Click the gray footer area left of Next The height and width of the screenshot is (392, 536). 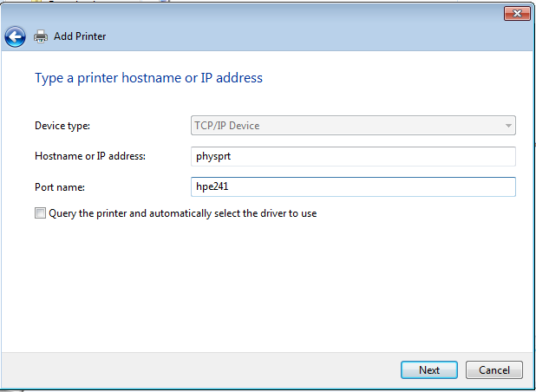(x=199, y=369)
